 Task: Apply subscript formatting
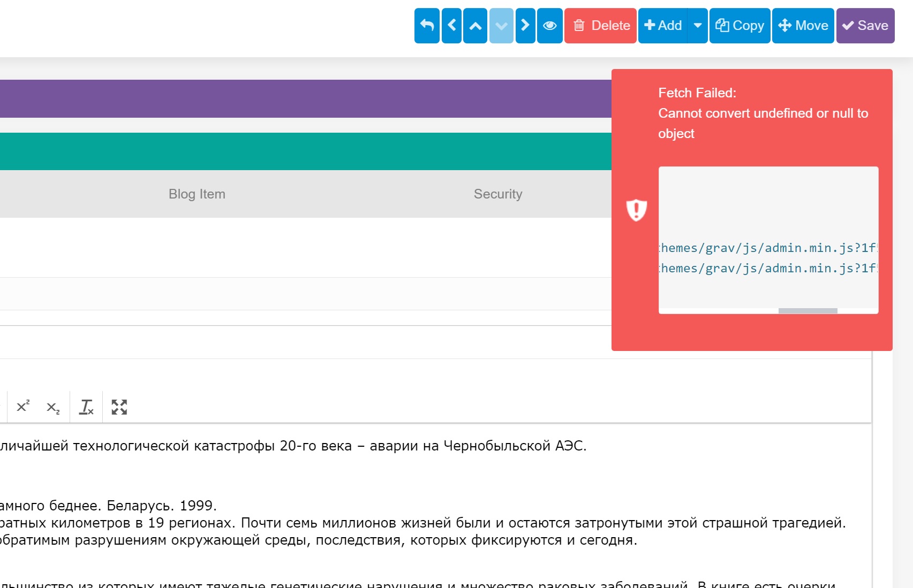(53, 408)
